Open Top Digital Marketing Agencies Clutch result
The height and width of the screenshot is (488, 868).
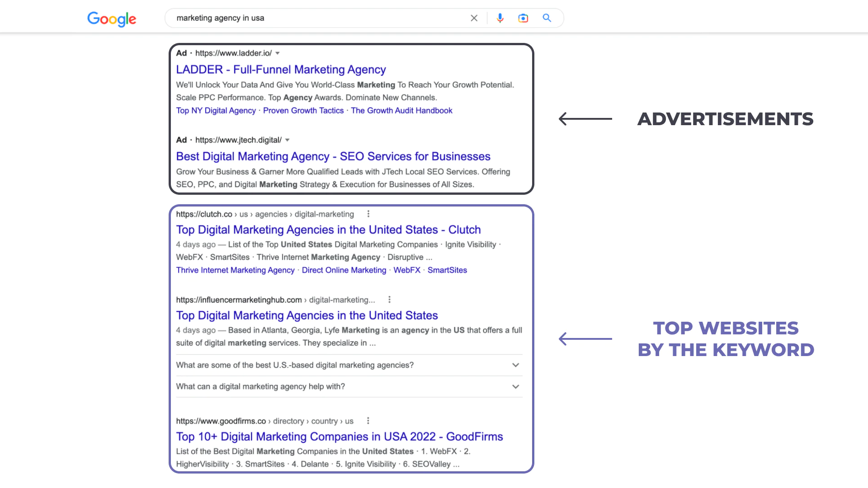328,230
